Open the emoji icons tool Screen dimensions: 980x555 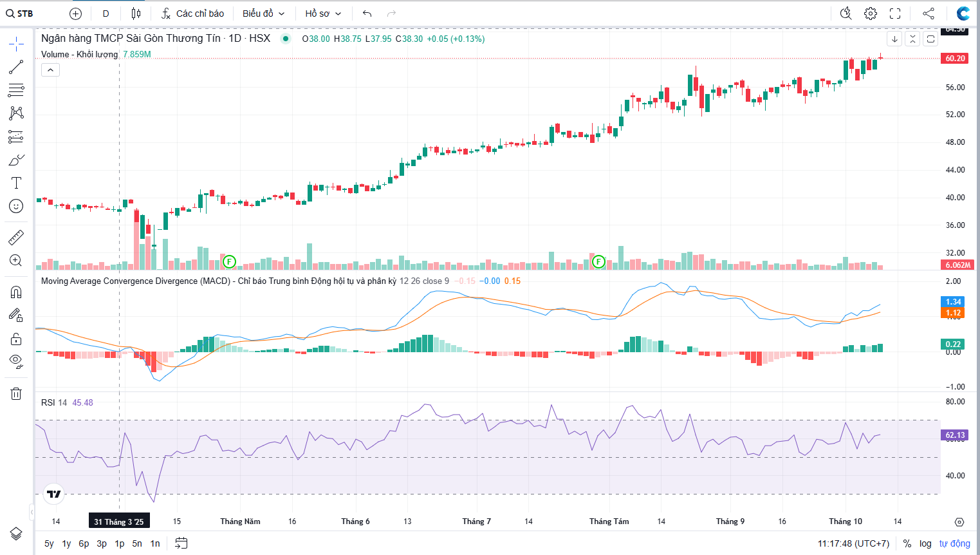pos(16,206)
